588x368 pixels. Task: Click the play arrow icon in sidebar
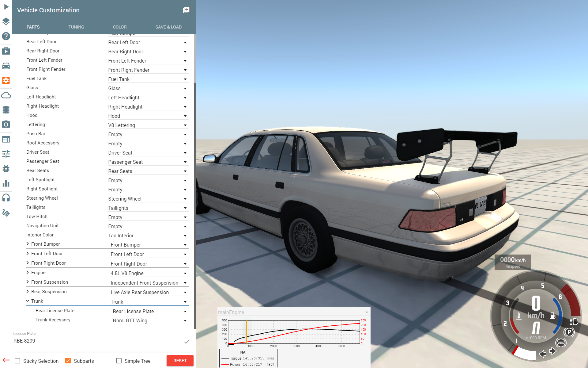(x=6, y=6)
